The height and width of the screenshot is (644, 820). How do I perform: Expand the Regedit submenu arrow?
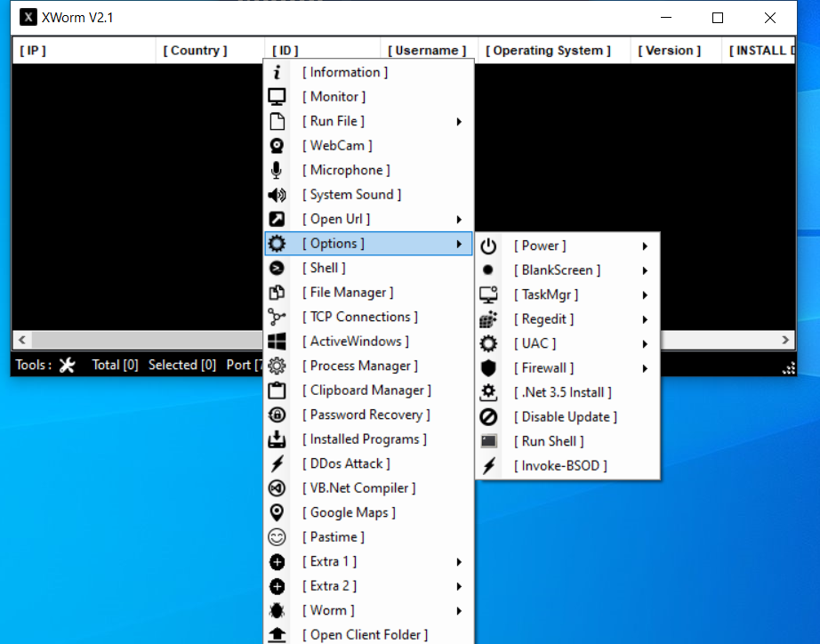coord(645,319)
